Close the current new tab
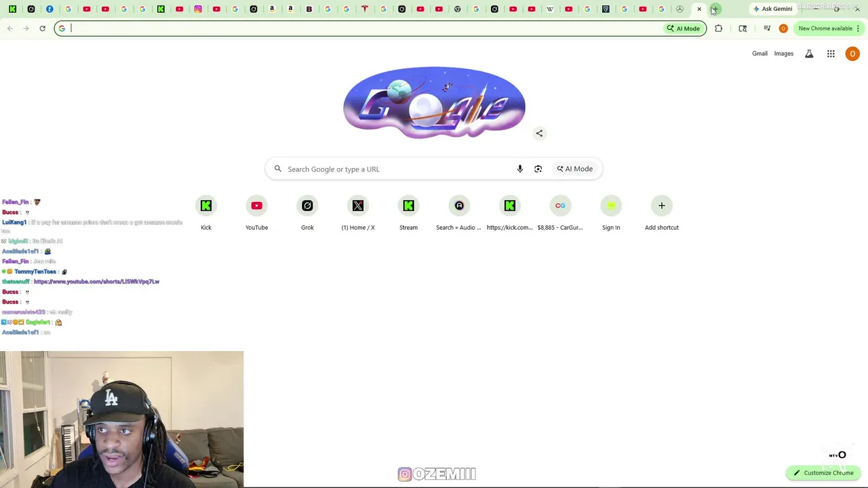The width and height of the screenshot is (868, 488). [x=699, y=9]
